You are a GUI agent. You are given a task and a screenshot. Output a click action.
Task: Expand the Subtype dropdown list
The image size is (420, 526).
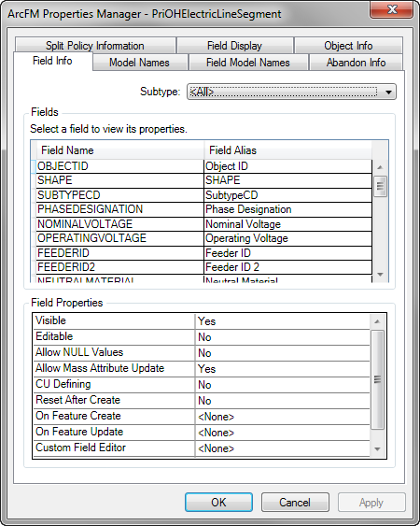(291, 92)
